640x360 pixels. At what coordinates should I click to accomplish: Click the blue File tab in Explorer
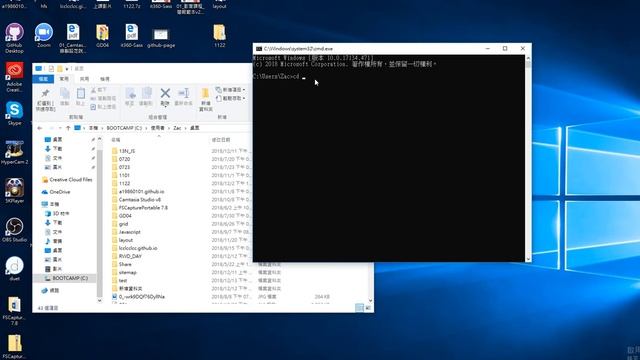point(43,79)
